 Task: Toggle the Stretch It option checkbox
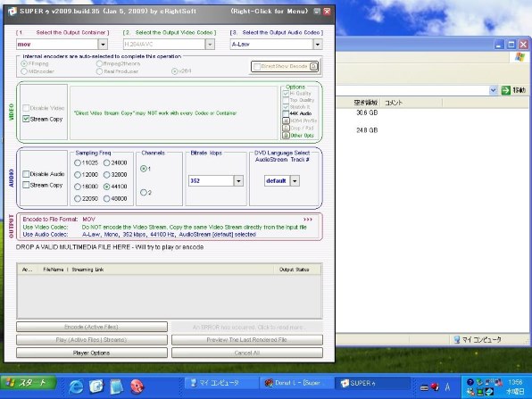(x=286, y=107)
